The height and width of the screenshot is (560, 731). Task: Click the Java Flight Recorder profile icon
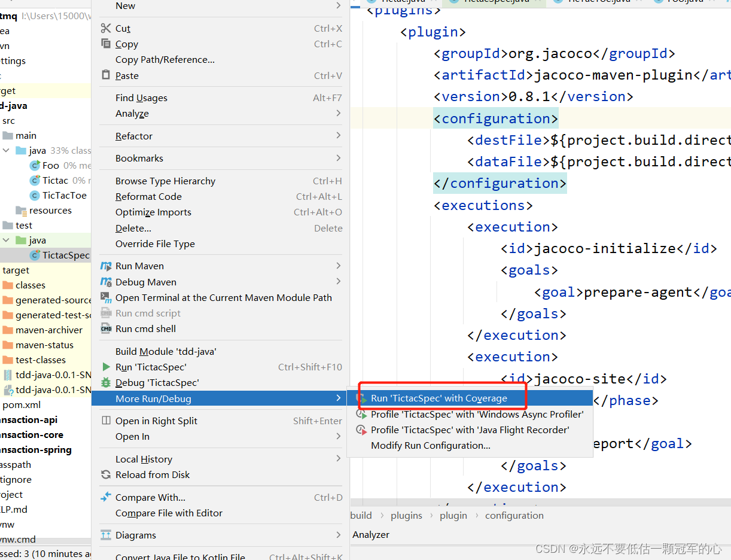coord(361,430)
